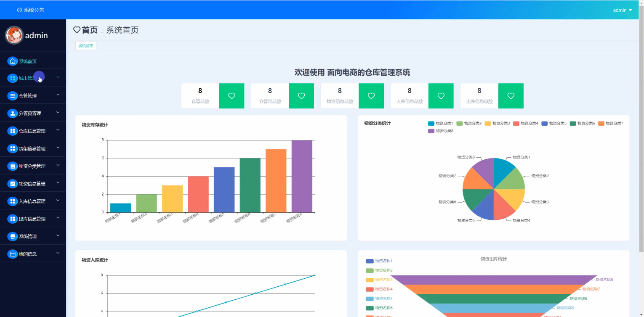The height and width of the screenshot is (317, 644).
Task: Expand the 城市管理 menu chevron
Action: click(58, 77)
